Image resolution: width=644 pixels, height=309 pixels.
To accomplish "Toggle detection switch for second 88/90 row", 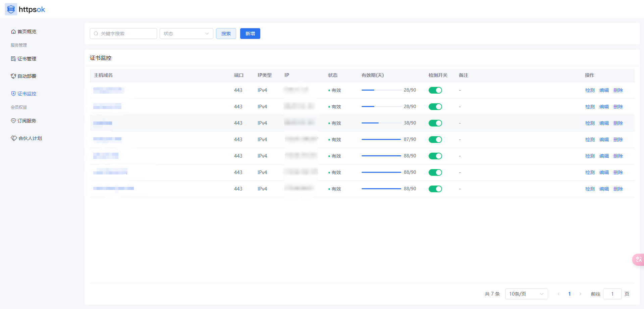I will (435, 172).
